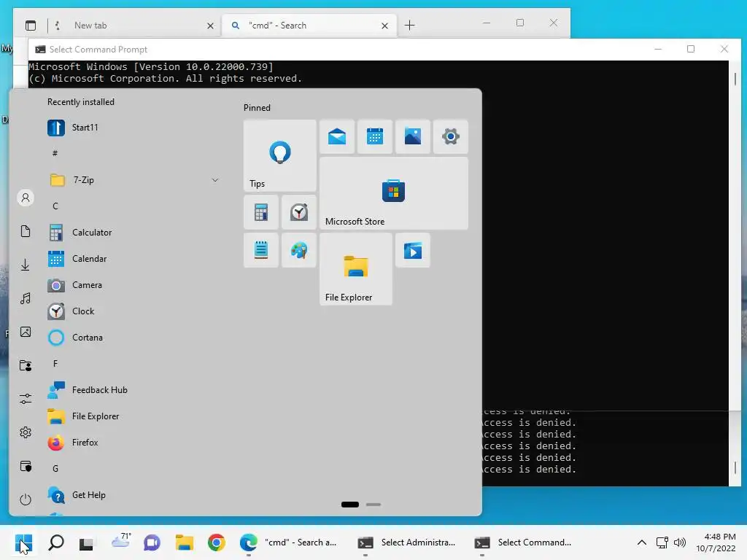The image size is (747, 560).
Task: Open the Calculator pinned tile
Action: pyautogui.click(x=261, y=212)
